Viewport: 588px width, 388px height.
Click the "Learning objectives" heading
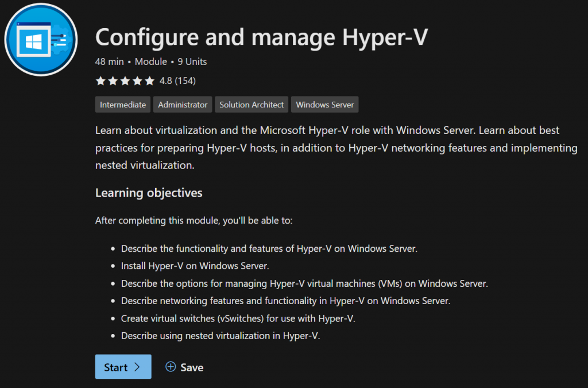click(x=149, y=193)
